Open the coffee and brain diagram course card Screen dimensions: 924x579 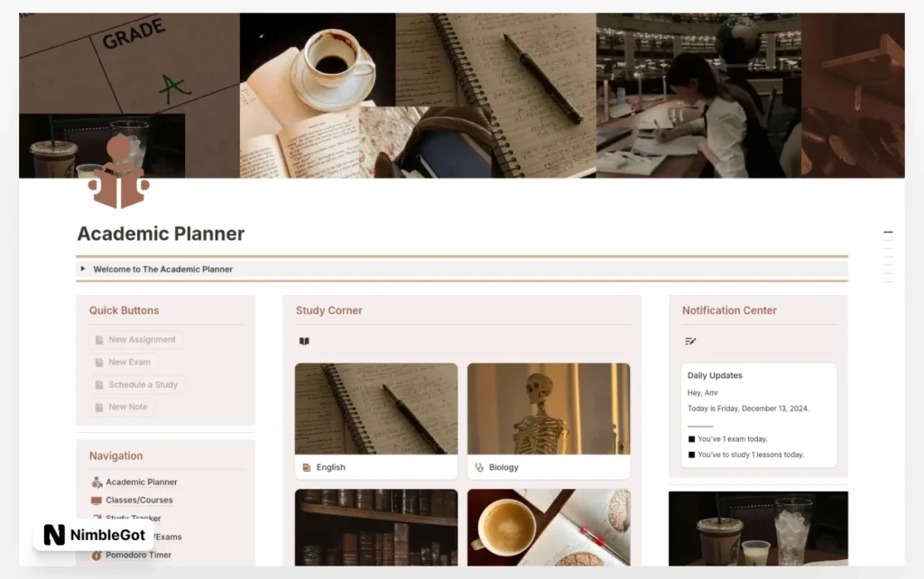549,528
